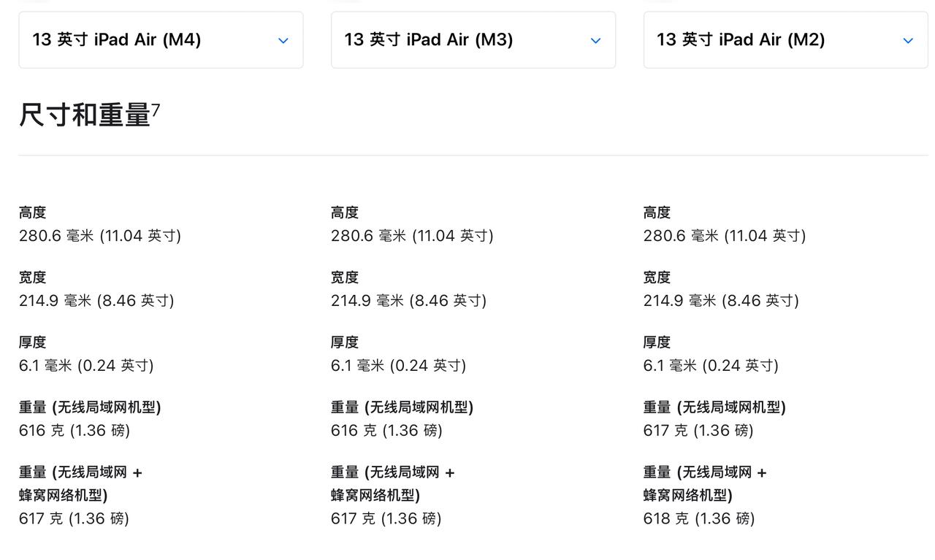Click M3 column 重量 (无线局域网机型) label
This screenshot has height=560, width=935.
pyautogui.click(x=402, y=407)
